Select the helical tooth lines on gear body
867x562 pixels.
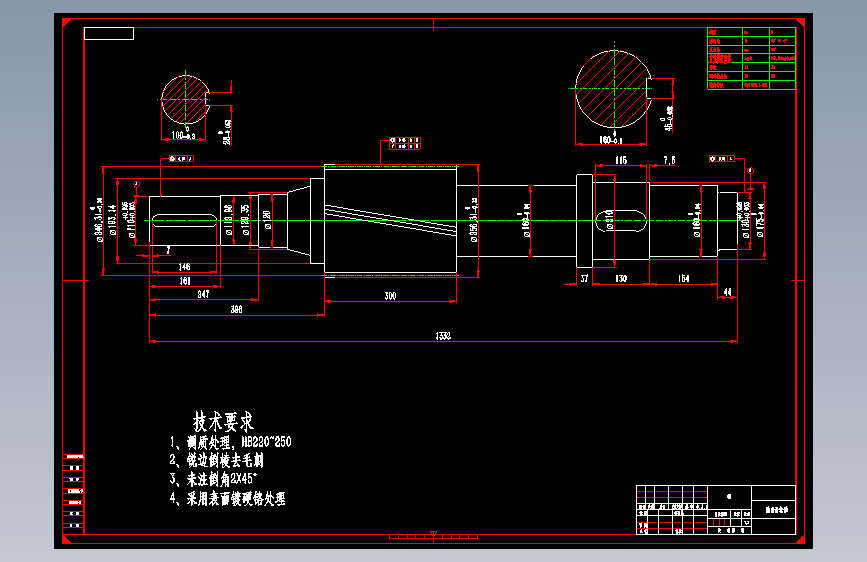coord(390,220)
